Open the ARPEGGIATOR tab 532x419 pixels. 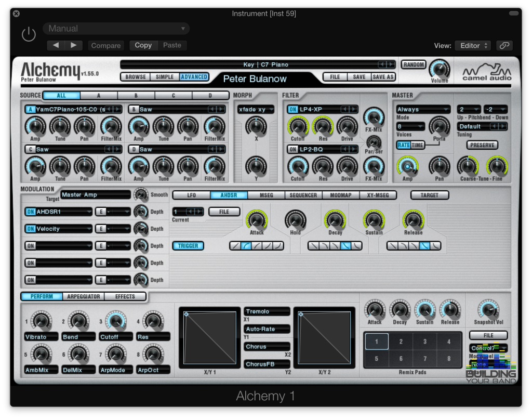coord(84,296)
